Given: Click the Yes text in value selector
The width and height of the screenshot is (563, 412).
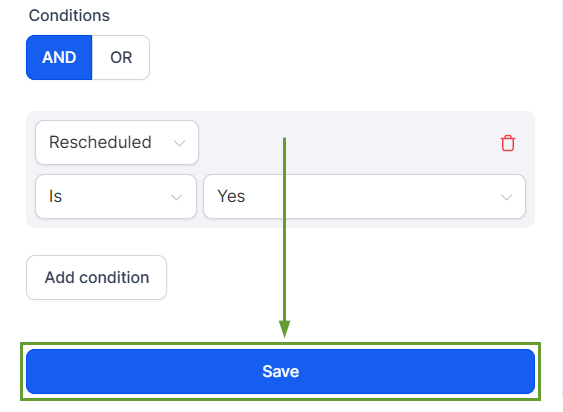Looking at the screenshot, I should pyautogui.click(x=231, y=196).
